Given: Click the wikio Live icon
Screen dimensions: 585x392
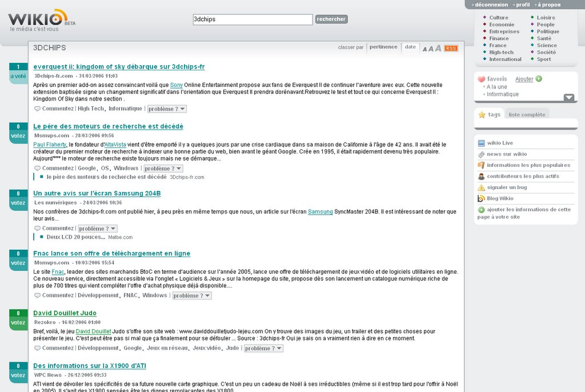Looking at the screenshot, I should coord(481,143).
